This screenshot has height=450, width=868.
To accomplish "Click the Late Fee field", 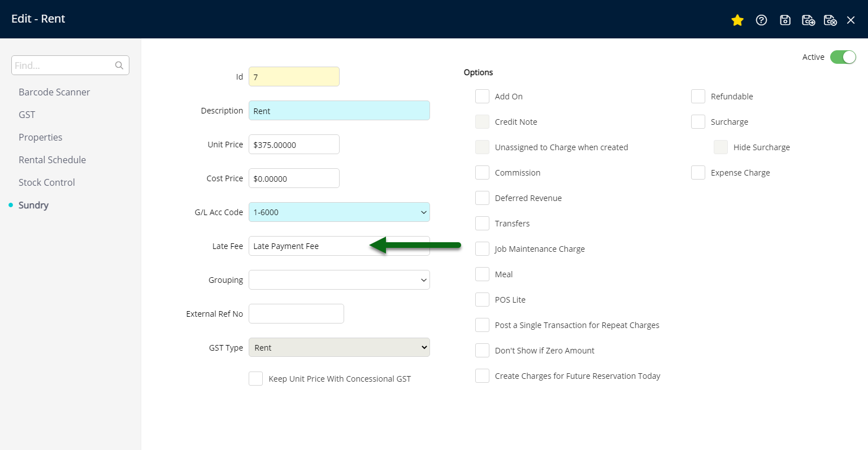I will pyautogui.click(x=339, y=246).
